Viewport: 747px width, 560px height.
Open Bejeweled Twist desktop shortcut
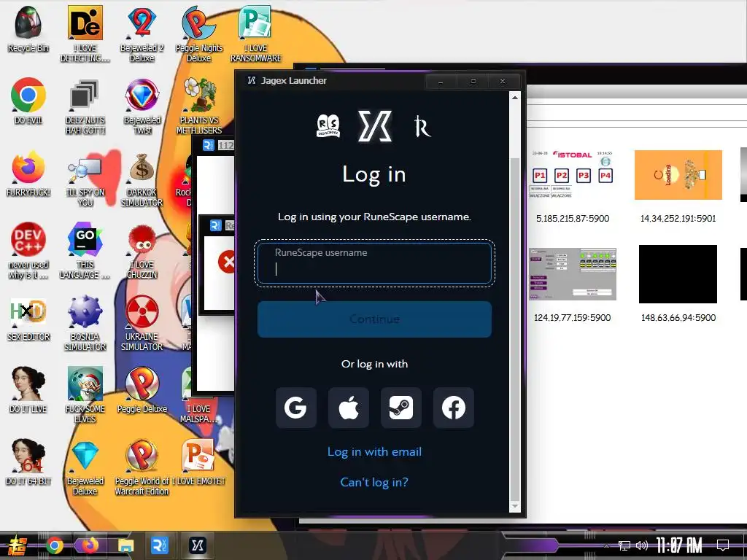[x=142, y=106]
